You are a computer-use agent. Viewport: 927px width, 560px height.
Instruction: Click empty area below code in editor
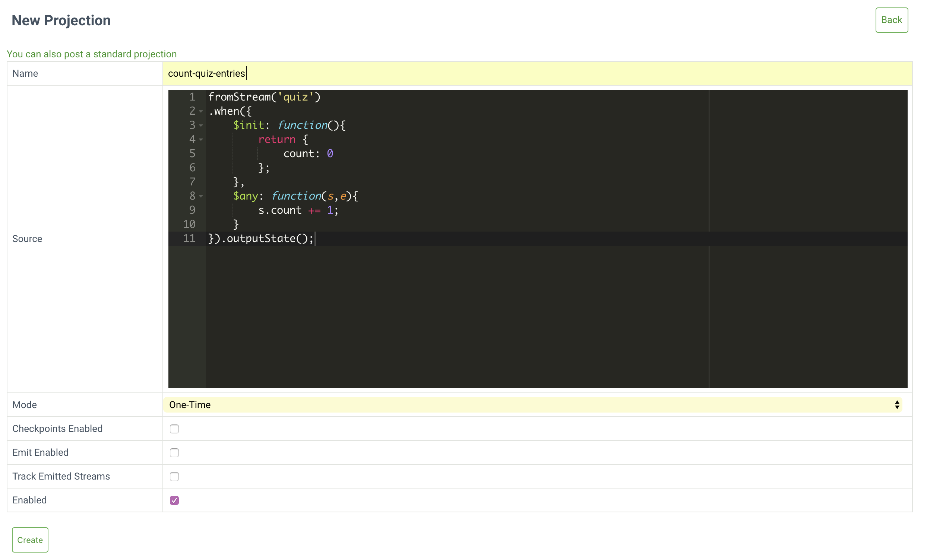tap(452, 320)
